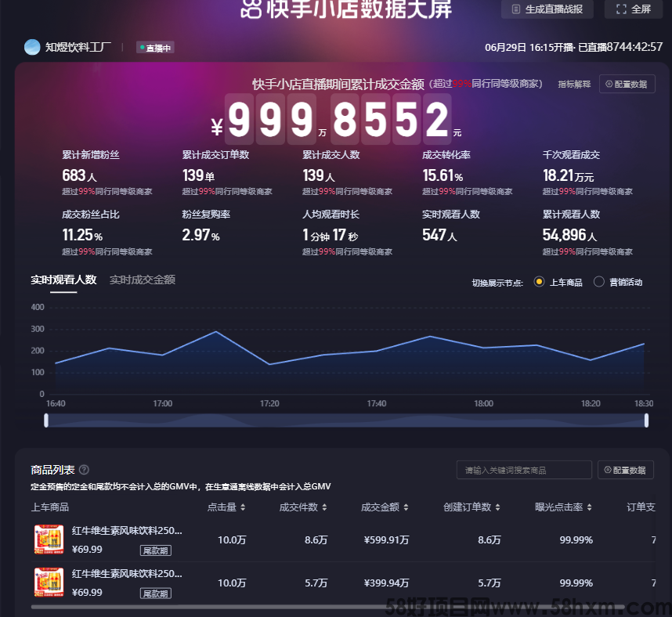Sort by 创建订单数 column arrows
Screen dimensions: 672x617
tap(497, 507)
